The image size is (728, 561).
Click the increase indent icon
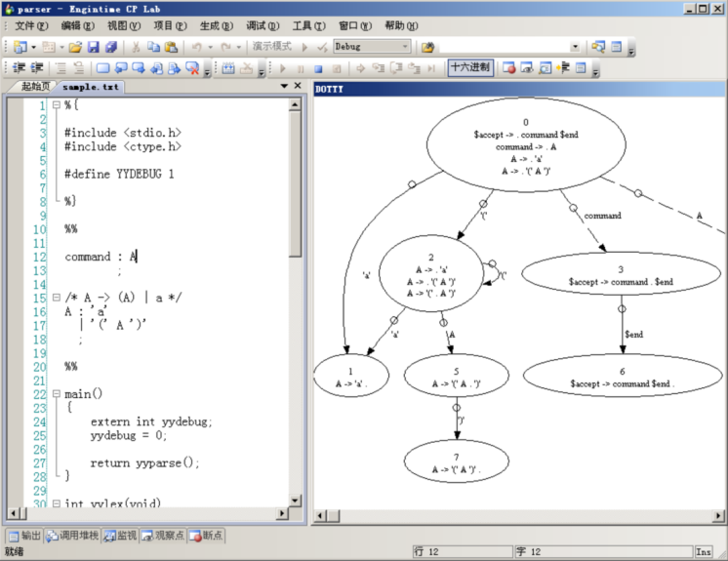pos(36,68)
